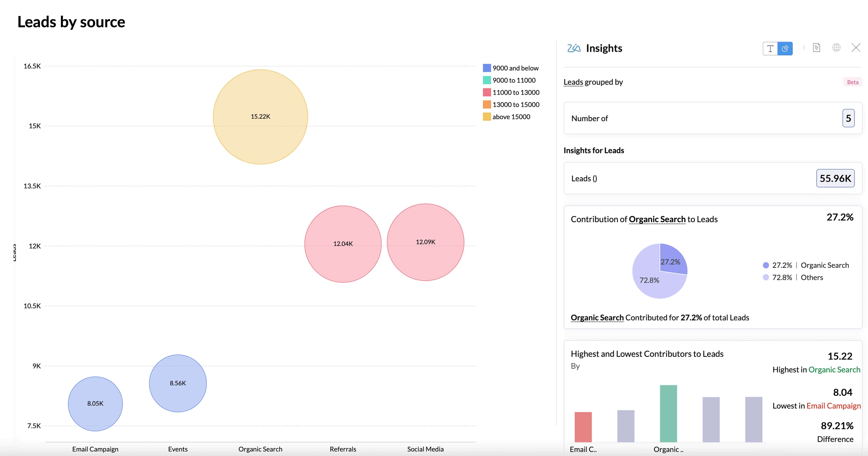Click the 'Leads by source' title

pos(71,22)
